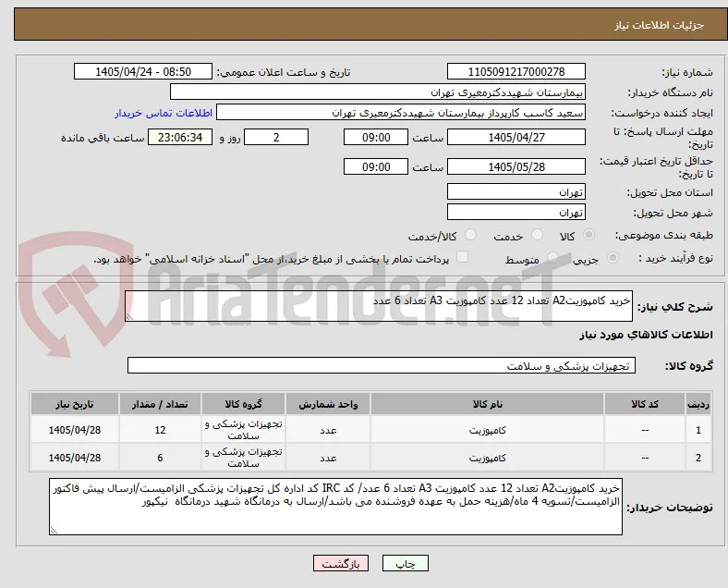Click the response deadline hour 09:00 field
Viewport: 728px width, 588px height.
(376, 137)
